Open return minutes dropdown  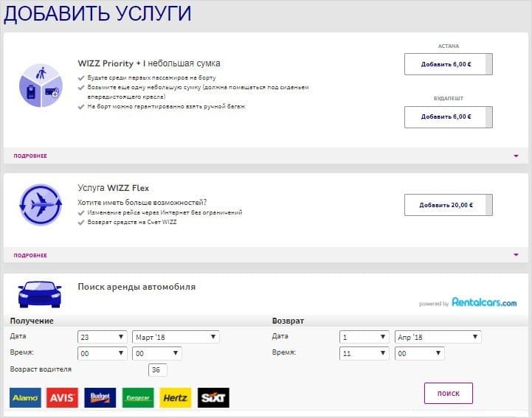point(419,353)
